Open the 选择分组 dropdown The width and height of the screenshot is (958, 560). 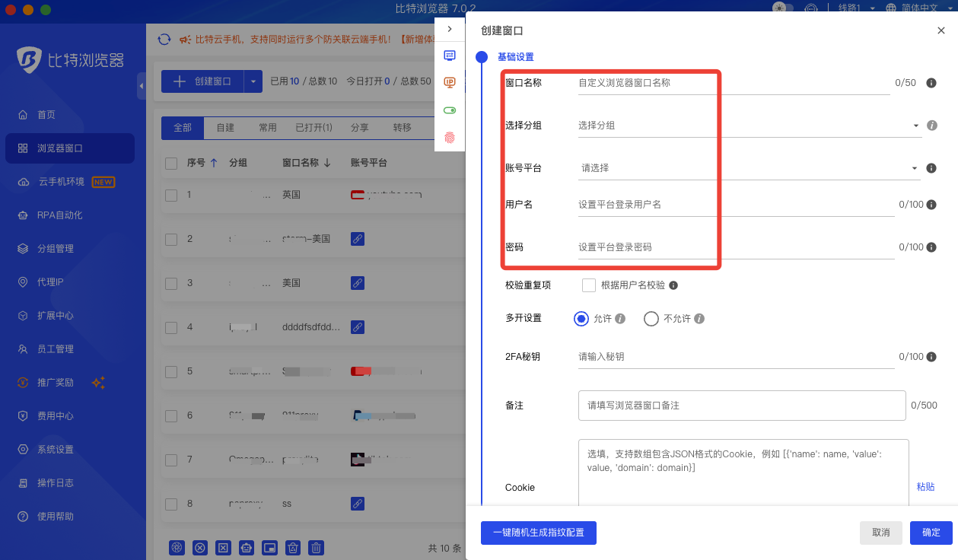750,126
